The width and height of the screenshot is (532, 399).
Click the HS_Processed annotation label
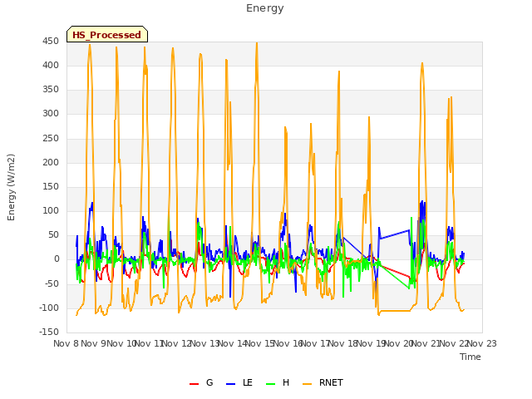(x=107, y=34)
